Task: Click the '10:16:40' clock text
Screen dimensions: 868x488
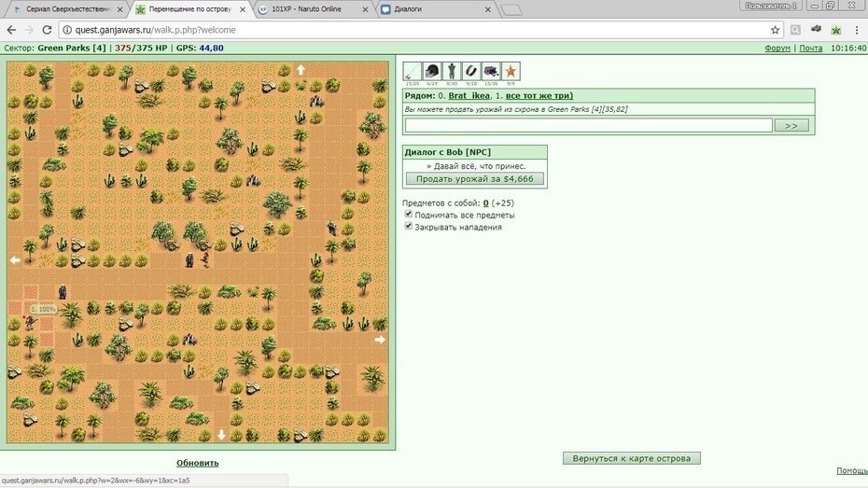Action: 848,49
